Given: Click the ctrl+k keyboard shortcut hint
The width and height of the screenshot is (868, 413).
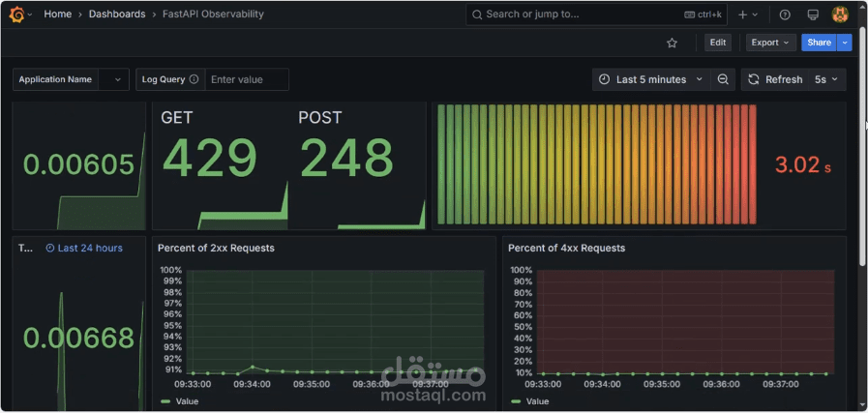Looking at the screenshot, I should [x=703, y=15].
